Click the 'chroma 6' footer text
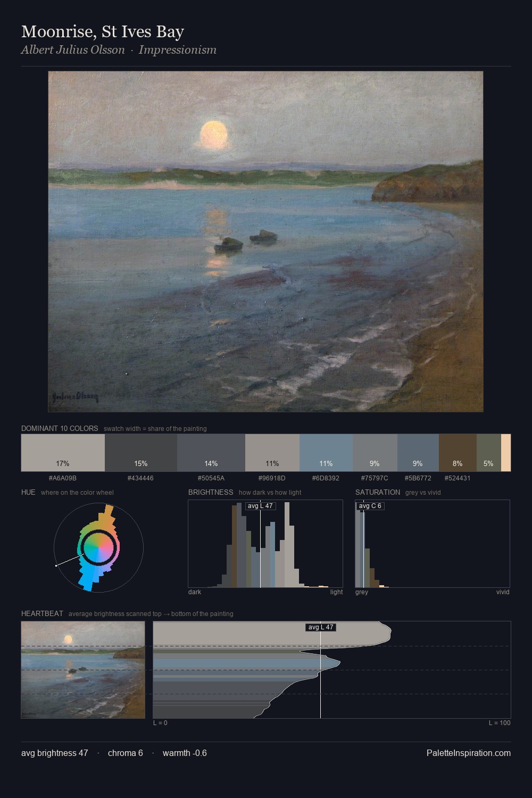Image resolution: width=532 pixels, height=798 pixels. tap(126, 753)
